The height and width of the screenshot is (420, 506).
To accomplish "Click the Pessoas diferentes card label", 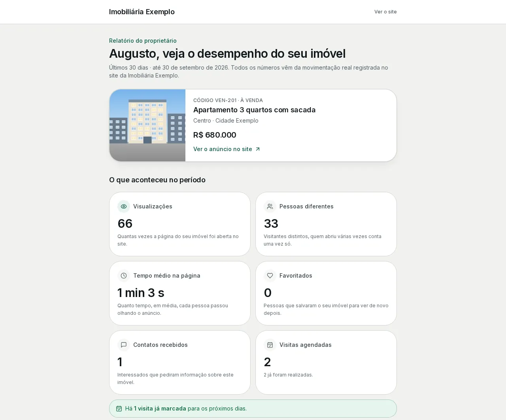I will coord(306,206).
